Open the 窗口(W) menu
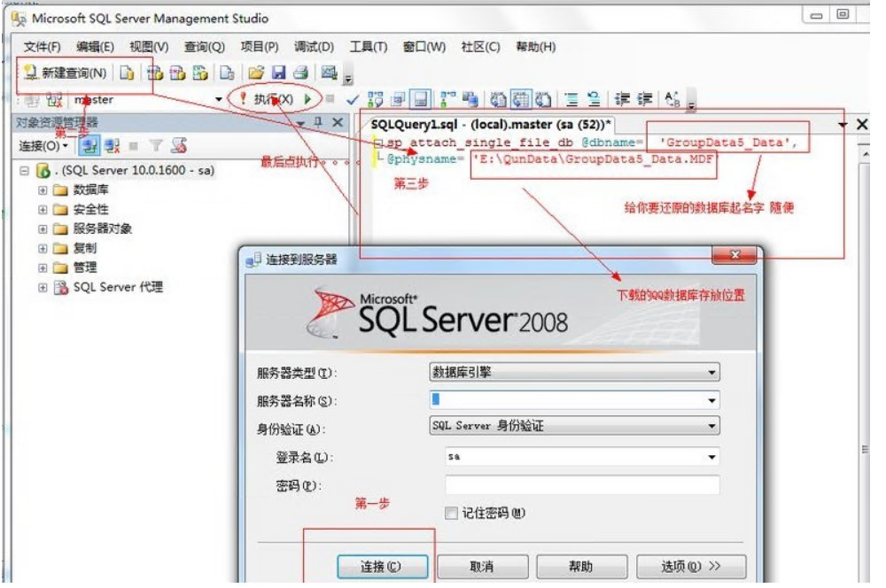The width and height of the screenshot is (886, 588). (x=424, y=47)
